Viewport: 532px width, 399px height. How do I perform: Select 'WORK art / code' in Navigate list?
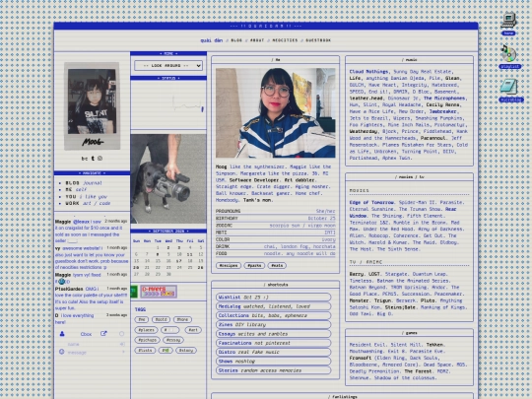pyautogui.click(x=88, y=203)
